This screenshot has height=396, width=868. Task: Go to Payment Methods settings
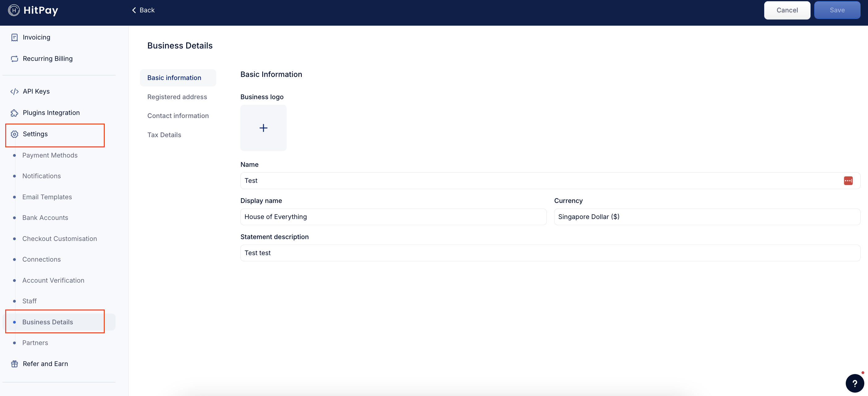(50, 155)
